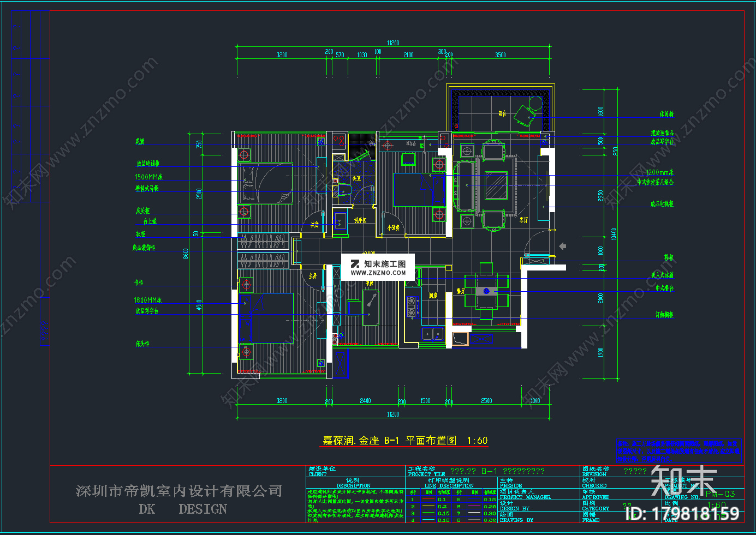This screenshot has width=756, height=535.
Task: Click the 书柜 annotation text
Action: click(x=139, y=282)
